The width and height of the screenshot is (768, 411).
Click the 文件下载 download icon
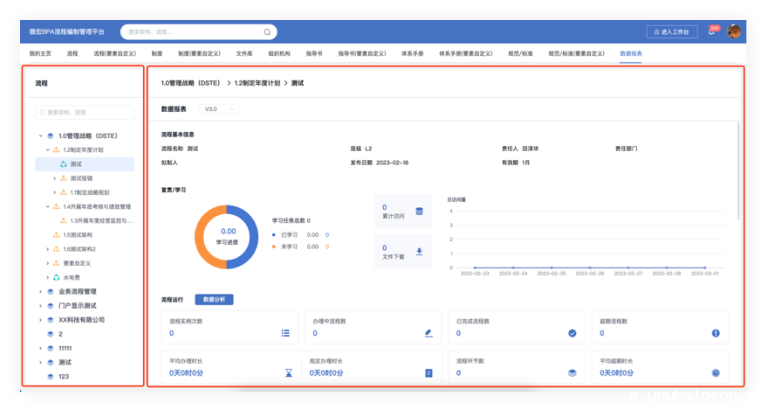point(419,251)
